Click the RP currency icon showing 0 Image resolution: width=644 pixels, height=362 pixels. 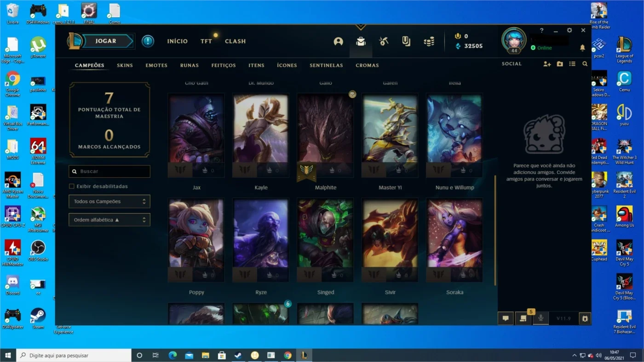[458, 36]
